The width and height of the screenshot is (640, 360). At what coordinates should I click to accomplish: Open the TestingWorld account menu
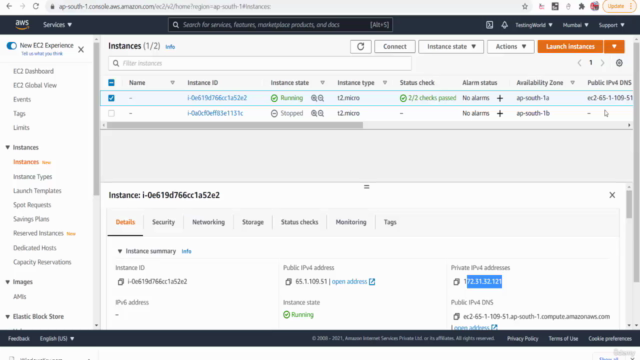click(x=533, y=25)
